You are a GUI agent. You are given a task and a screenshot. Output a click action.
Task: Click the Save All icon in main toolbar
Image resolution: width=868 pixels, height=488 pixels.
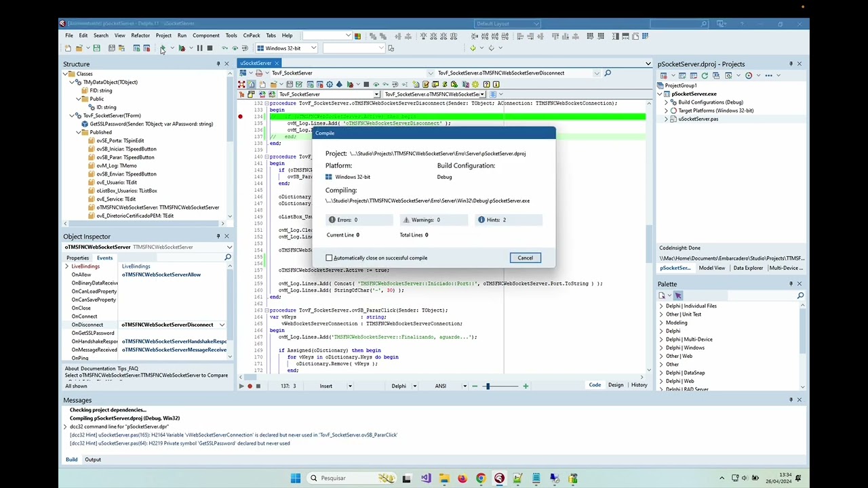(111, 48)
